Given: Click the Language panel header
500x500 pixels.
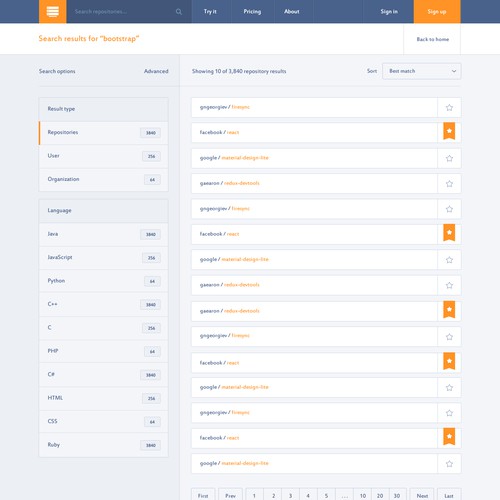Looking at the screenshot, I should 104,211.
